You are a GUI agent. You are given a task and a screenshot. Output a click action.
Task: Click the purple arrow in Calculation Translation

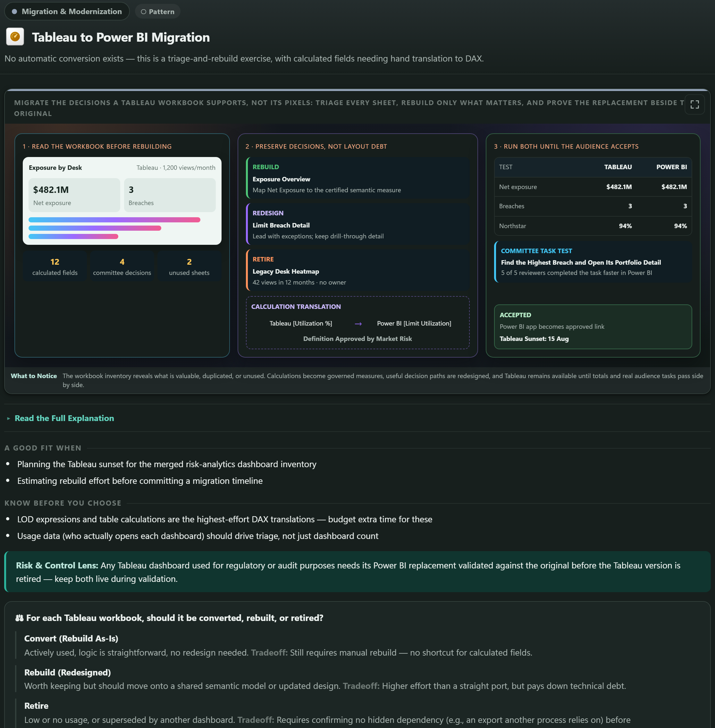358,324
